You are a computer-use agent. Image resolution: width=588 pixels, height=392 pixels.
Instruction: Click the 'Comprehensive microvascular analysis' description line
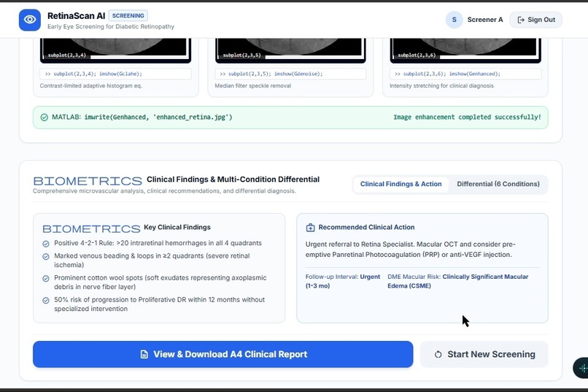point(164,191)
